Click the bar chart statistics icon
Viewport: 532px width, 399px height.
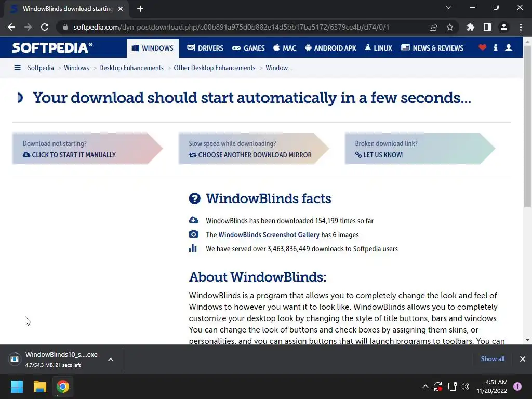(x=193, y=248)
